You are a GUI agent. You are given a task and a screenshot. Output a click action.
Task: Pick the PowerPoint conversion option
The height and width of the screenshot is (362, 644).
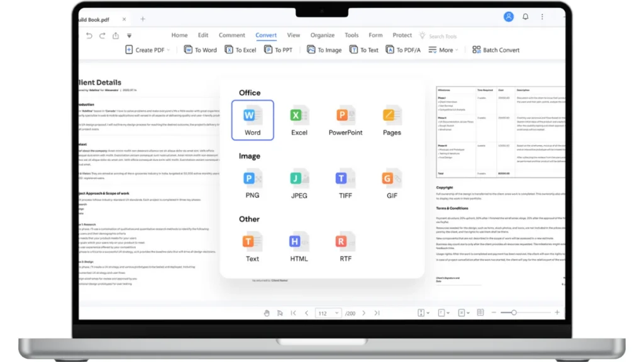click(345, 120)
